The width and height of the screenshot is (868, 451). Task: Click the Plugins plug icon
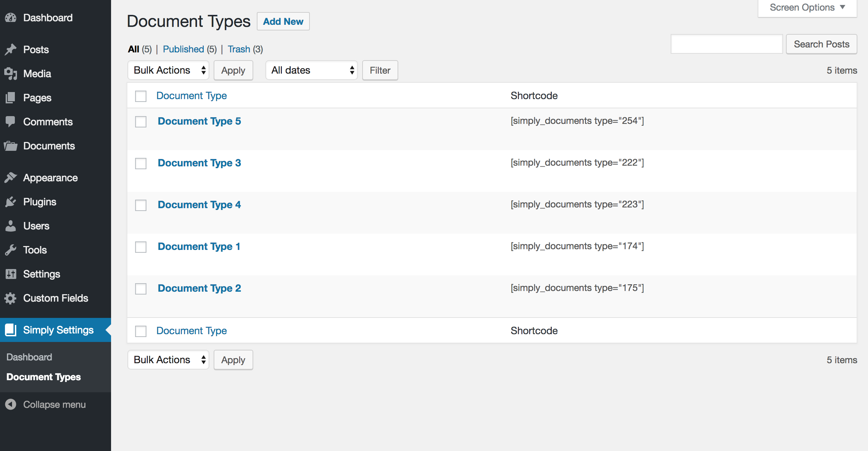pos(11,202)
